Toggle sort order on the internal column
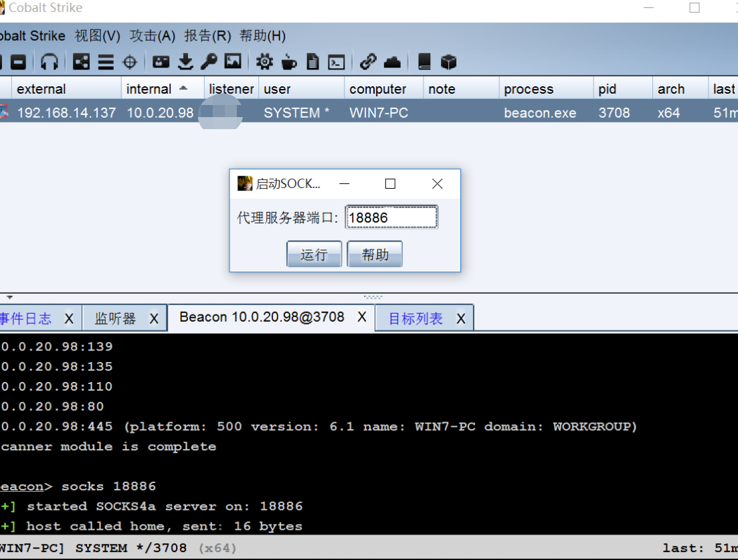Viewport: 738px width, 560px height. (x=155, y=88)
